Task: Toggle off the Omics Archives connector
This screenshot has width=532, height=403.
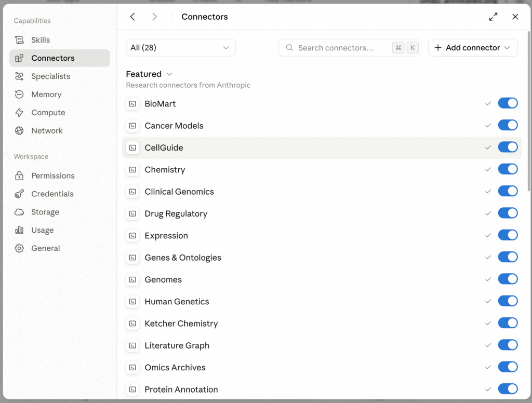Action: tap(508, 367)
